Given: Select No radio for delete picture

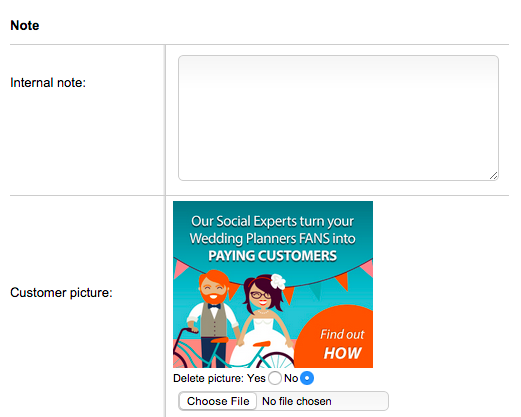Looking at the screenshot, I should pos(307,378).
